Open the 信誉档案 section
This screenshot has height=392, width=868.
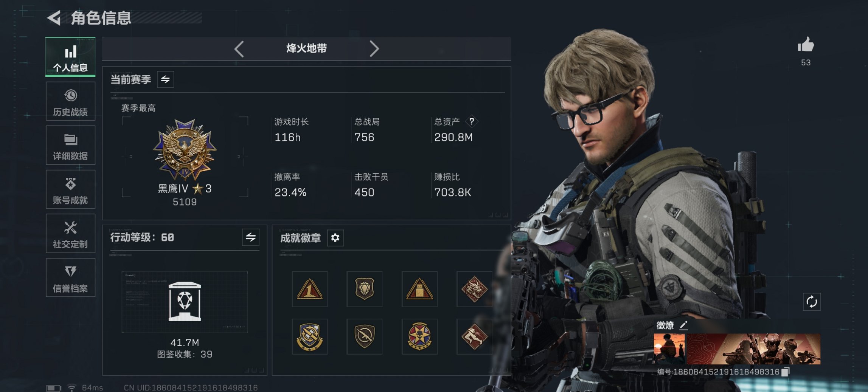70,277
